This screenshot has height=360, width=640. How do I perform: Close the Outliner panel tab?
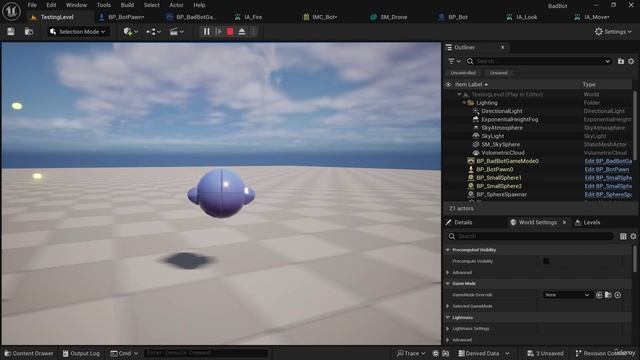502,47
